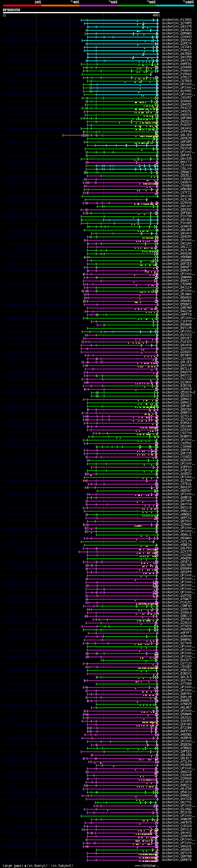This screenshot has width=197, height=868.
Task: Select label UniRef100_Q25434
Action: click(x=177, y=203)
